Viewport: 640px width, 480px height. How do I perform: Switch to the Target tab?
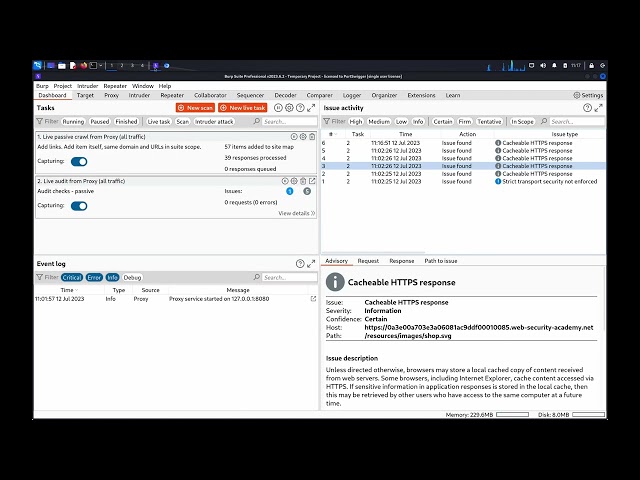click(85, 95)
